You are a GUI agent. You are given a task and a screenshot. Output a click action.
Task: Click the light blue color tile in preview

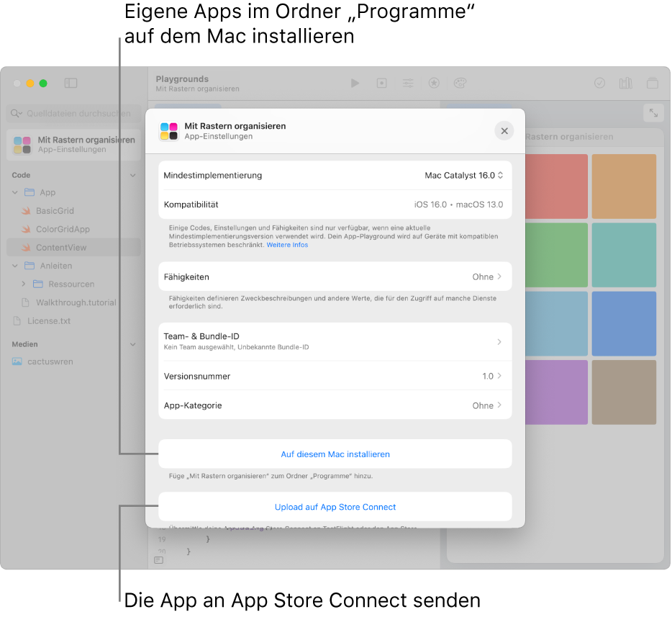click(x=556, y=324)
